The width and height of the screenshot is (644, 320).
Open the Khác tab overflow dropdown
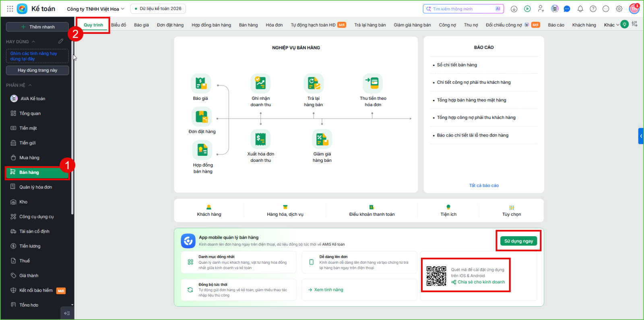pos(611,25)
